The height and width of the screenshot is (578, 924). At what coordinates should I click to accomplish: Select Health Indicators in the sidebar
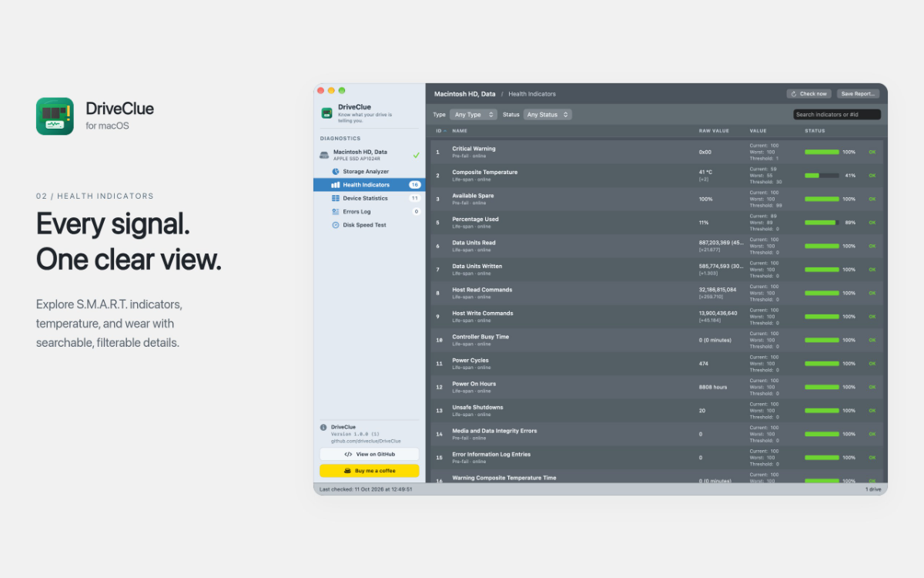(x=369, y=185)
